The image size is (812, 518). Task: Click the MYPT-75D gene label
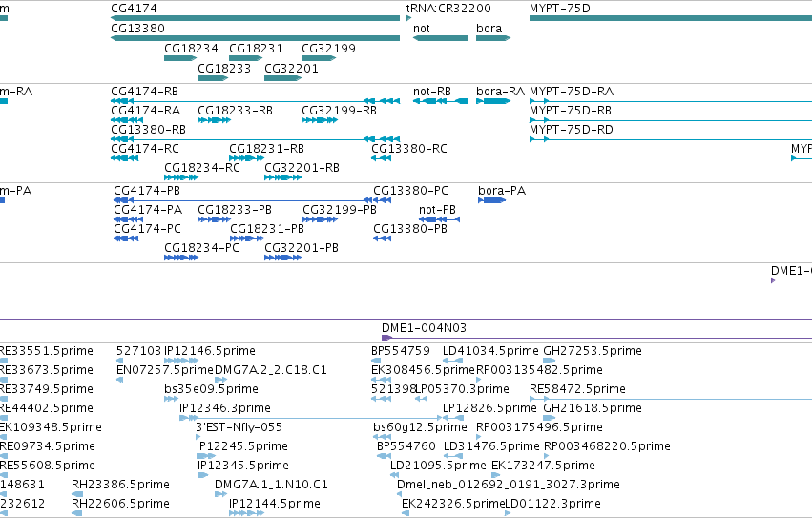[560, 9]
